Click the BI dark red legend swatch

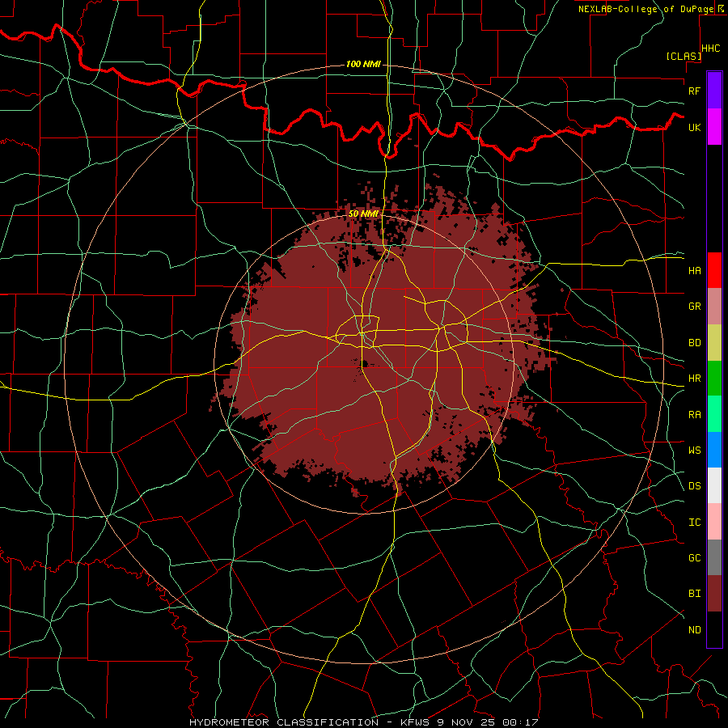[x=714, y=594]
